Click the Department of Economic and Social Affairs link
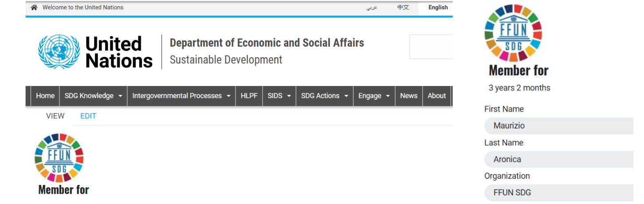Viewport: 644px width, 204px height. pyautogui.click(x=267, y=43)
